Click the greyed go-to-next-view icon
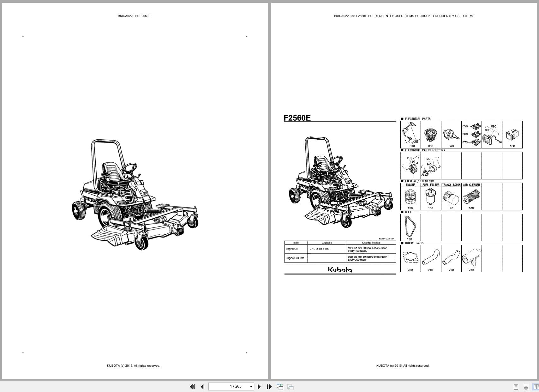This screenshot has height=392, width=539. [290, 387]
